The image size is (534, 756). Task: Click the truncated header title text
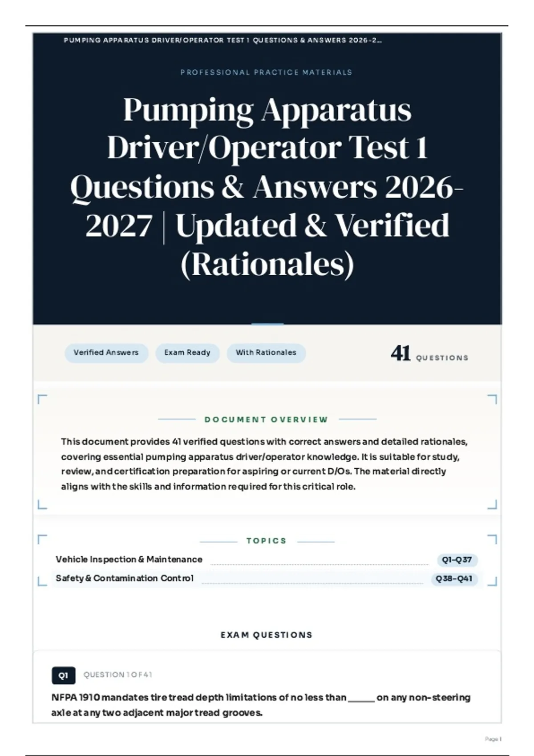point(222,40)
